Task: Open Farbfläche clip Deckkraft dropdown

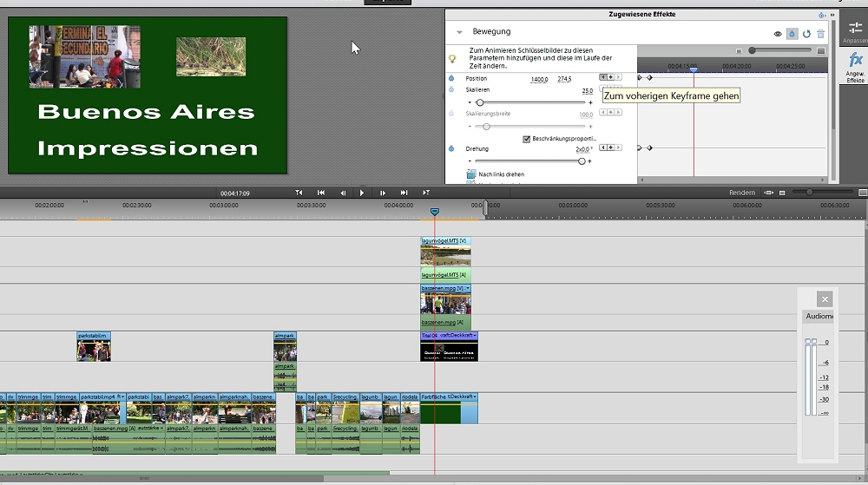Action: (475, 397)
